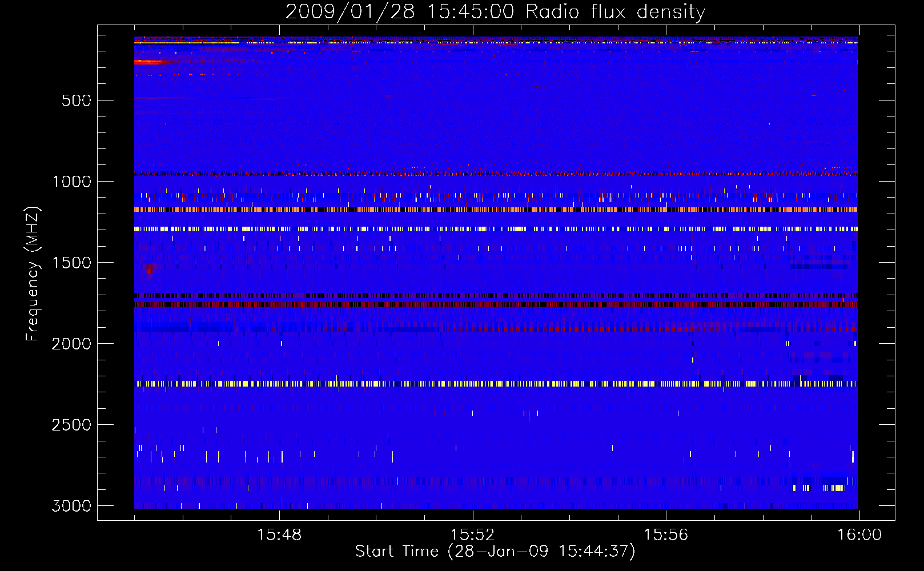The width and height of the screenshot is (924, 571).
Task: Click the 3000 frequency tick label
Action: tap(71, 506)
